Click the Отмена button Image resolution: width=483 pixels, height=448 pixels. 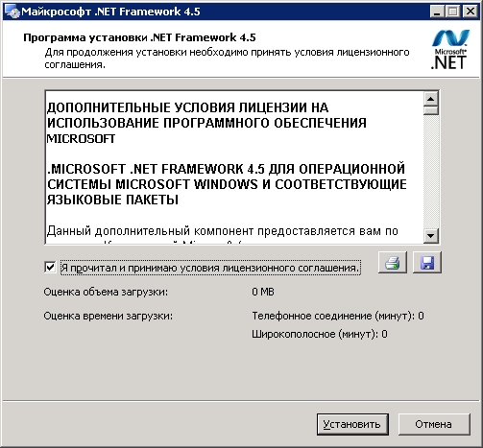[x=434, y=424]
